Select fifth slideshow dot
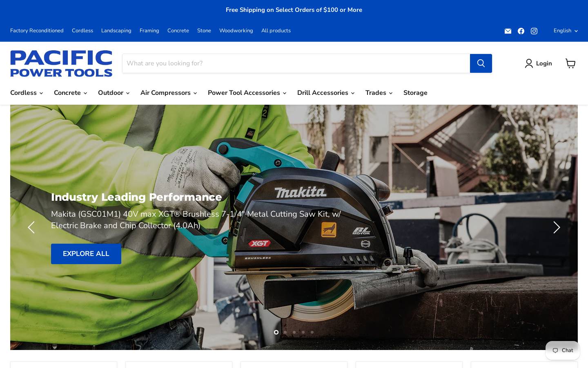Image resolution: width=588 pixels, height=368 pixels. [312, 332]
